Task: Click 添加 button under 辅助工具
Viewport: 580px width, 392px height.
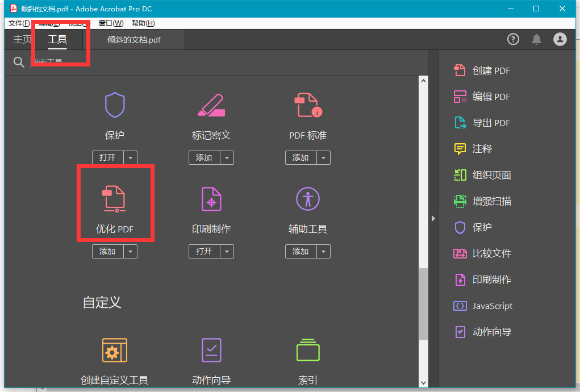Action: pyautogui.click(x=301, y=252)
